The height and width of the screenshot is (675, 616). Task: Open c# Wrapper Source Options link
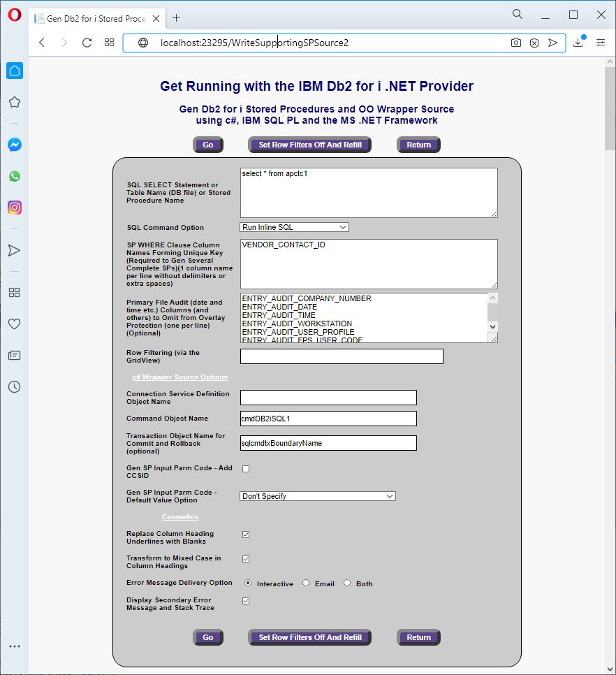tap(179, 377)
